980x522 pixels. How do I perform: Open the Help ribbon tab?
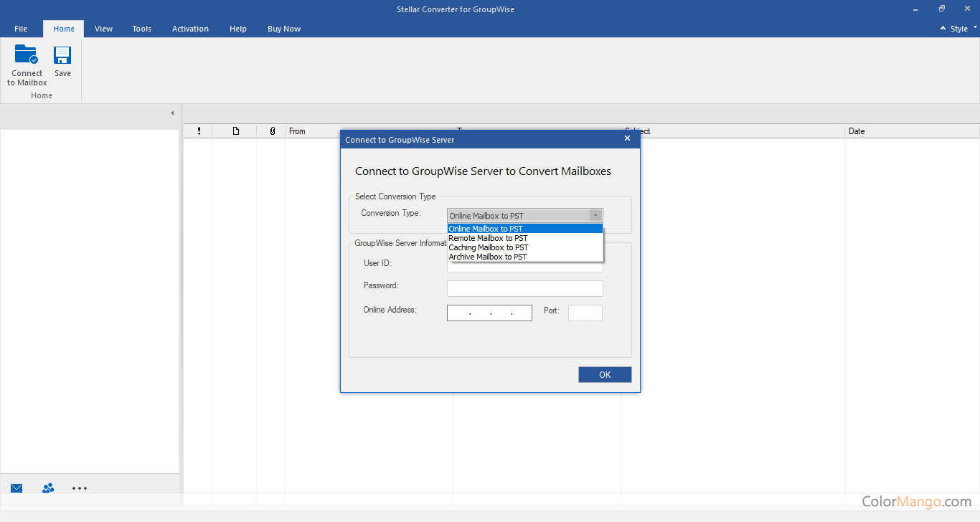(238, 29)
